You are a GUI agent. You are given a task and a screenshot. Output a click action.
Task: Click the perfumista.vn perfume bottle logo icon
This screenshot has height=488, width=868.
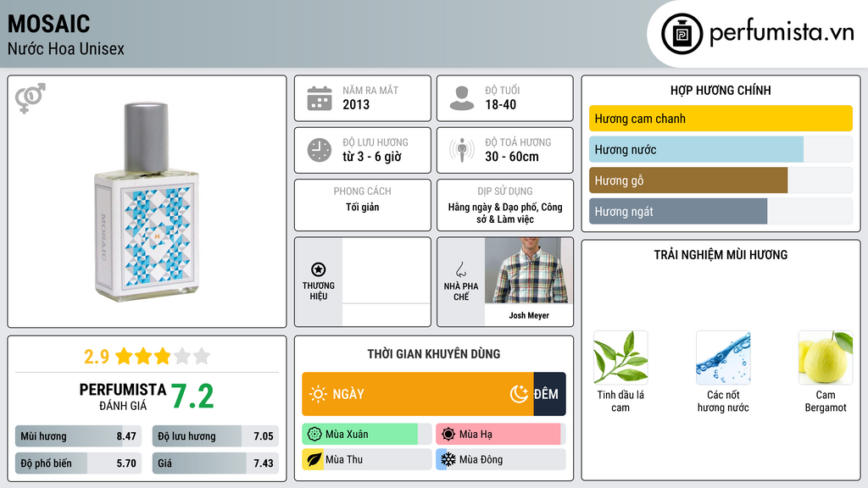click(x=682, y=34)
